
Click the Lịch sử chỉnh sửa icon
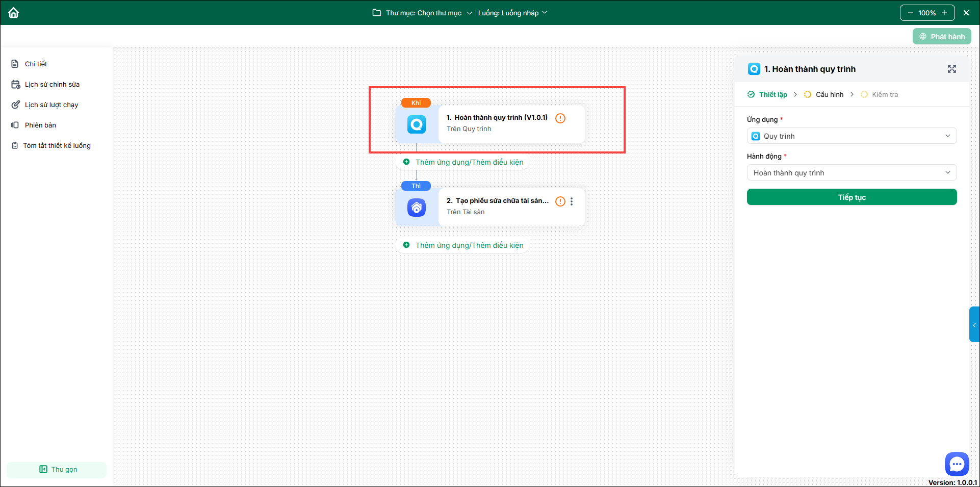coord(16,84)
